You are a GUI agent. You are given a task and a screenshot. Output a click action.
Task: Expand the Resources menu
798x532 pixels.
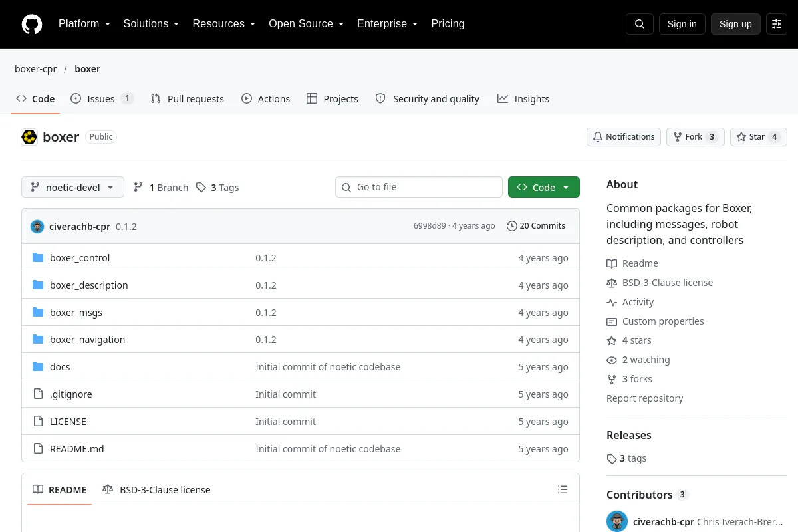pos(224,24)
